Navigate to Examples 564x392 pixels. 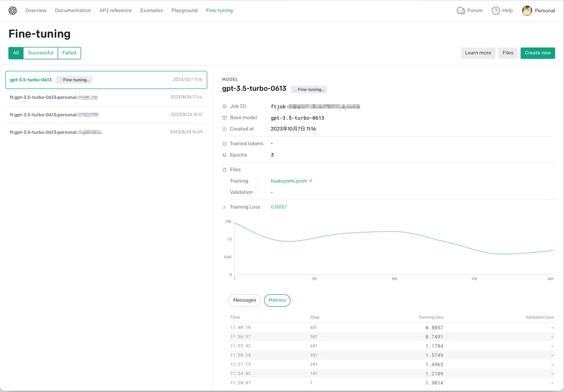point(151,10)
